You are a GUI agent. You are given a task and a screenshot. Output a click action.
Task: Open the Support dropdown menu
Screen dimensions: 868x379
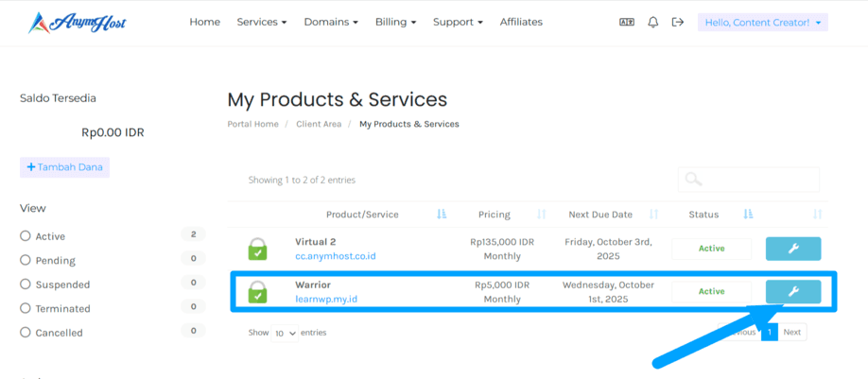458,22
